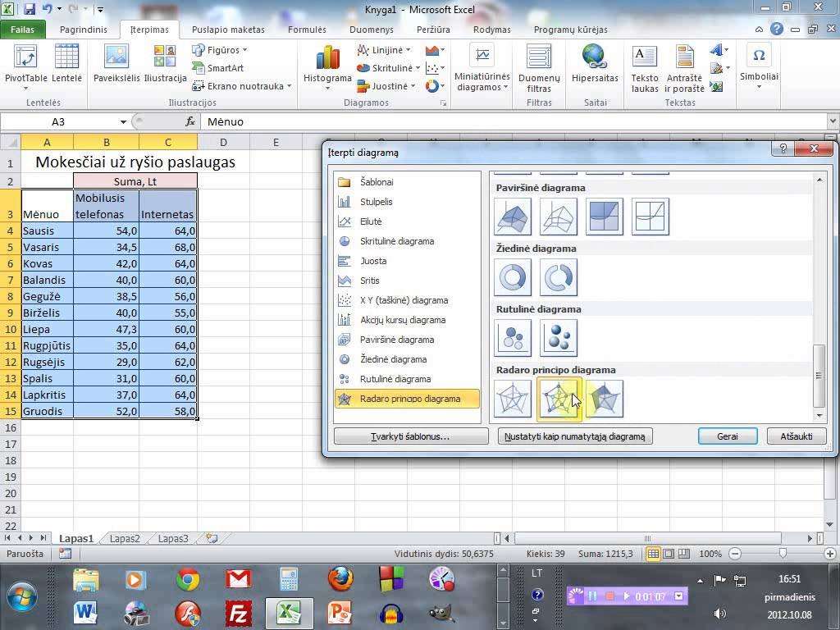Select X Y (taškinė) diagrama category

pyautogui.click(x=407, y=300)
